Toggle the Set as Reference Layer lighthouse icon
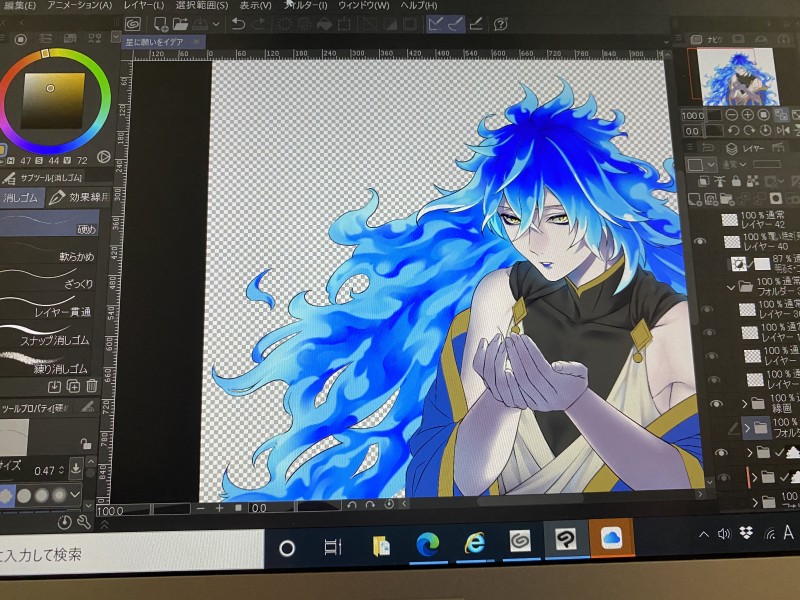800x600 pixels. [x=720, y=181]
